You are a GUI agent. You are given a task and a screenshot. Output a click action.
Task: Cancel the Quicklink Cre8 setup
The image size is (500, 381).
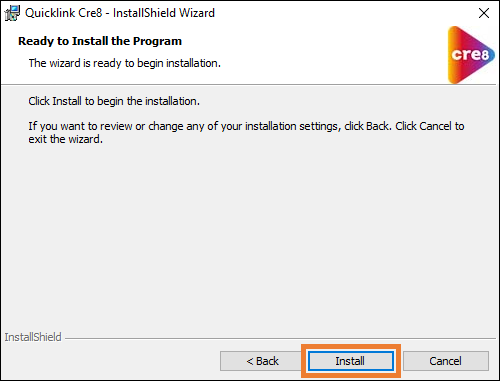click(446, 361)
